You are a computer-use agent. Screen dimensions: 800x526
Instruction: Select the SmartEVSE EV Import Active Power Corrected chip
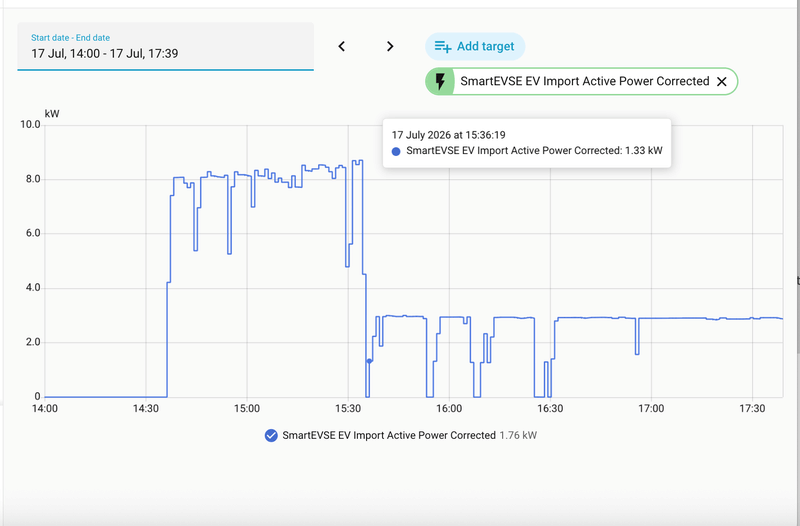coord(582,81)
